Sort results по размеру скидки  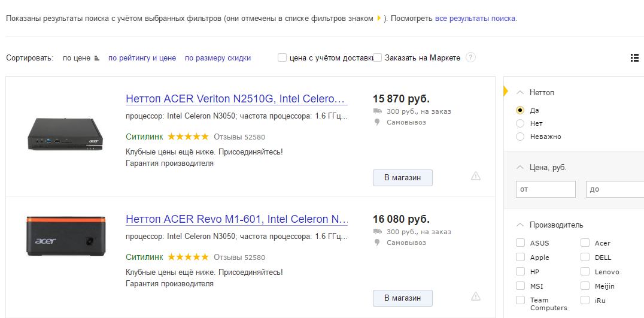pos(218,58)
